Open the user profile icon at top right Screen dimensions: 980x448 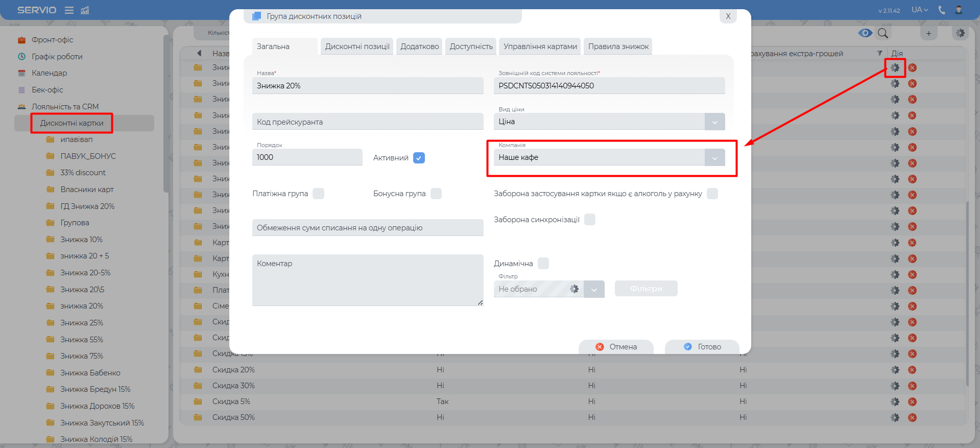[959, 10]
